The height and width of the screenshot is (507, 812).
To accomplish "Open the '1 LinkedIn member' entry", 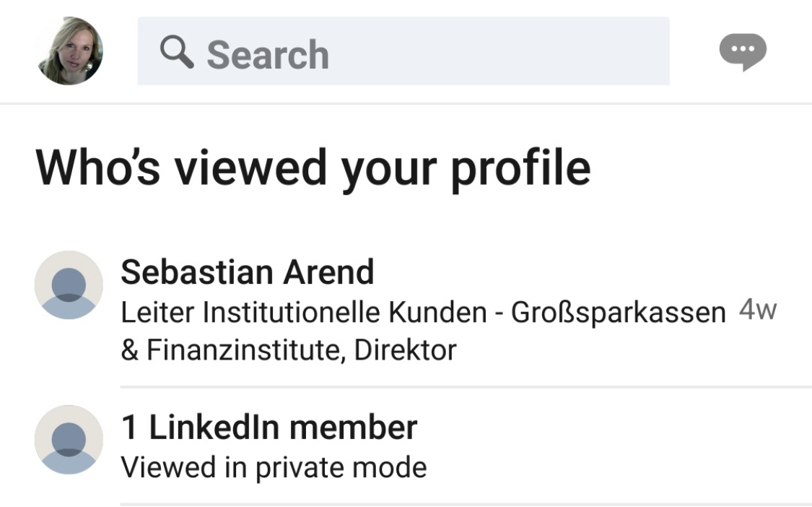I will [269, 427].
